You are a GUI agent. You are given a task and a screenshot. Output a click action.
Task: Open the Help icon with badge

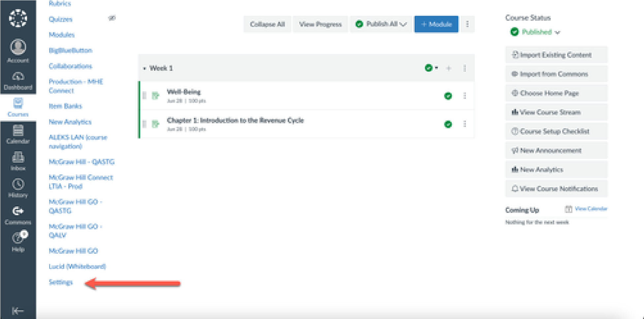pyautogui.click(x=18, y=238)
